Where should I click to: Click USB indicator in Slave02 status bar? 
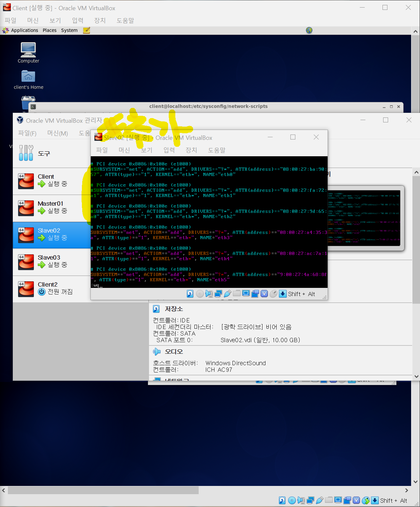pyautogui.click(x=227, y=294)
